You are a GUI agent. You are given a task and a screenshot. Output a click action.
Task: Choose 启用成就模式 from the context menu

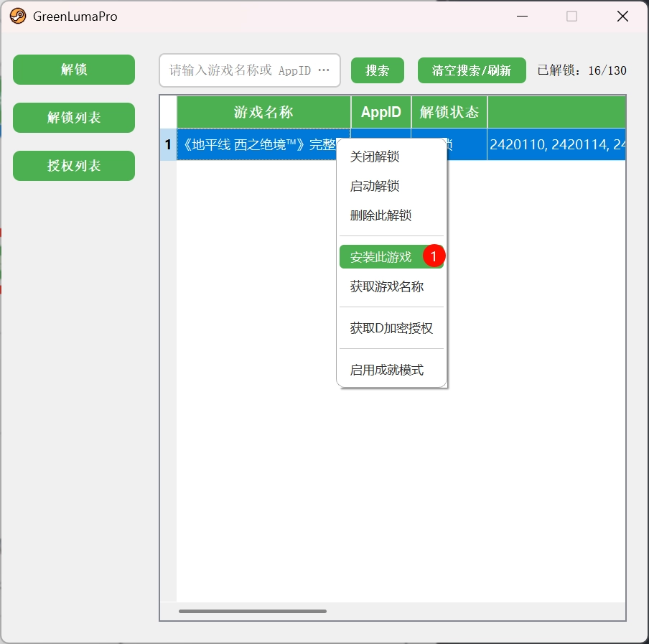(x=391, y=370)
